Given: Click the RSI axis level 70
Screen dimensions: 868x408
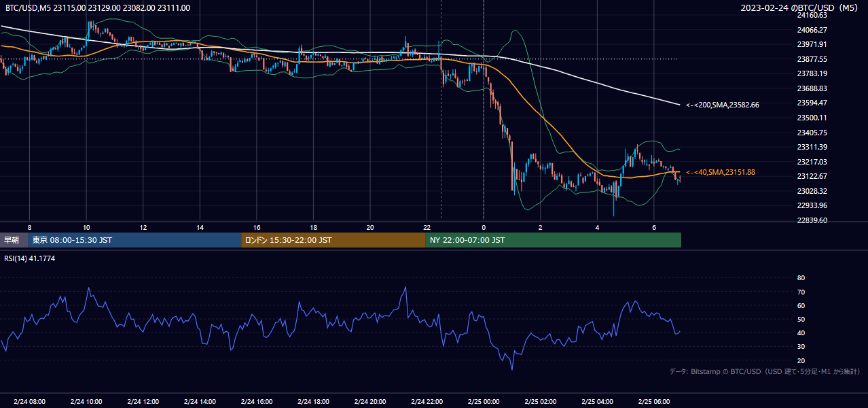Looking at the screenshot, I should click(x=801, y=292).
